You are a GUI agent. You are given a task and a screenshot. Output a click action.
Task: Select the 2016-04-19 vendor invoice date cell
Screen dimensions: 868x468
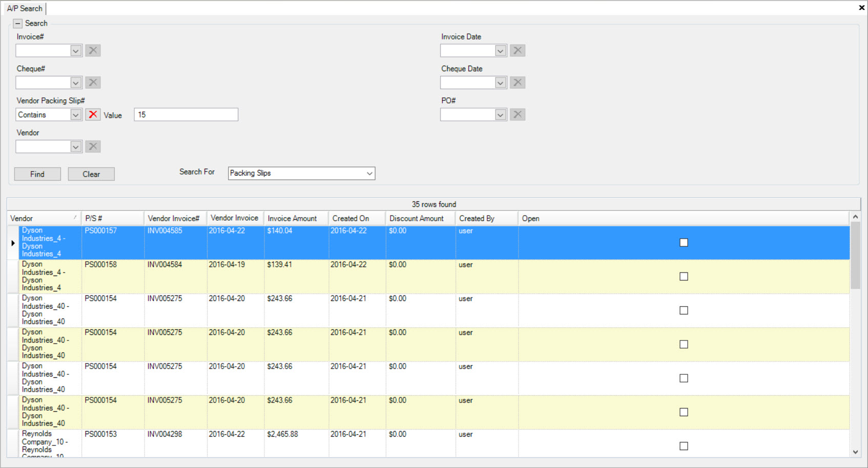(235, 276)
